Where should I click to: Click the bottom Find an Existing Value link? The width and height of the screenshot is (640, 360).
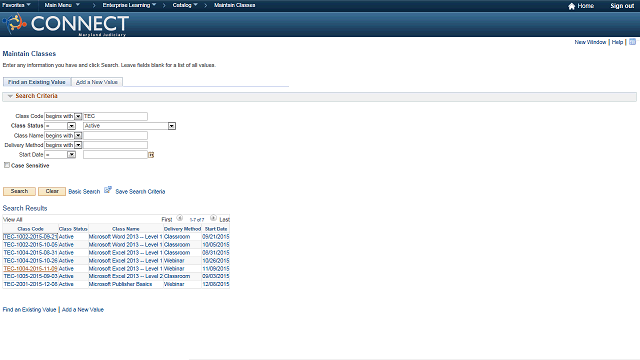pyautogui.click(x=29, y=310)
